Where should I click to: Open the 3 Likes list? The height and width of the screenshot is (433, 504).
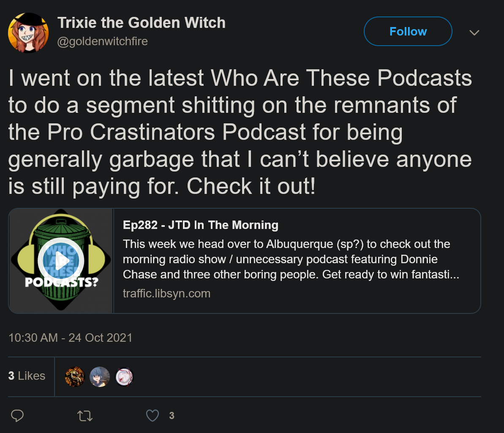(27, 376)
